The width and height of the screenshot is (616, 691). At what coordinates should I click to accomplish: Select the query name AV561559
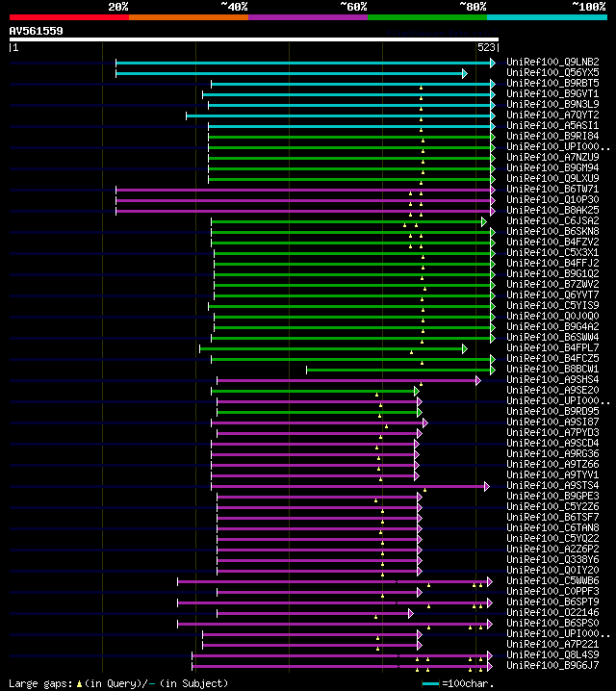(37, 31)
